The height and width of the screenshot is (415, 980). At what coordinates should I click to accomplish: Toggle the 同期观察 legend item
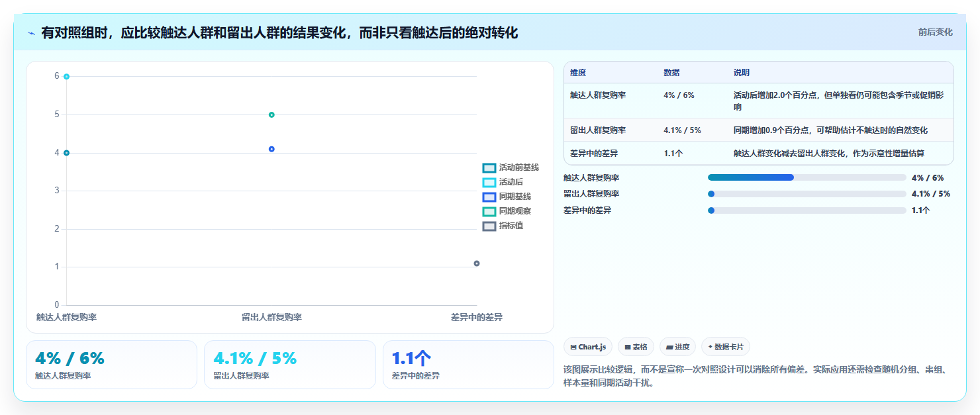(x=507, y=211)
